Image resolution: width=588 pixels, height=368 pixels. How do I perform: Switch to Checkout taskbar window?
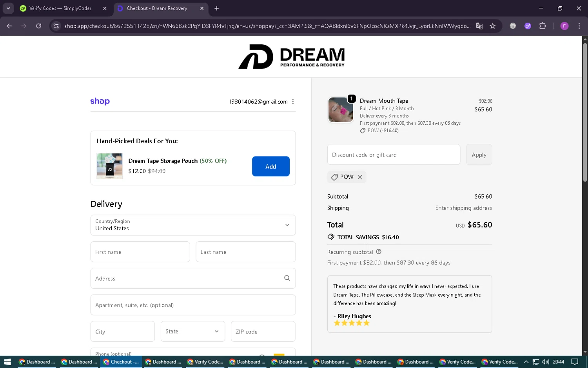tap(121, 362)
